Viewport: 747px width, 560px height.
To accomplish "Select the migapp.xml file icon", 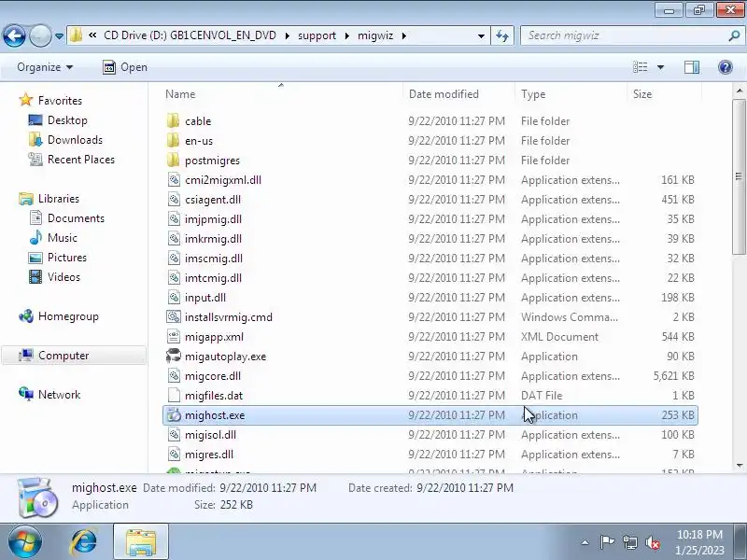I will click(x=174, y=337).
